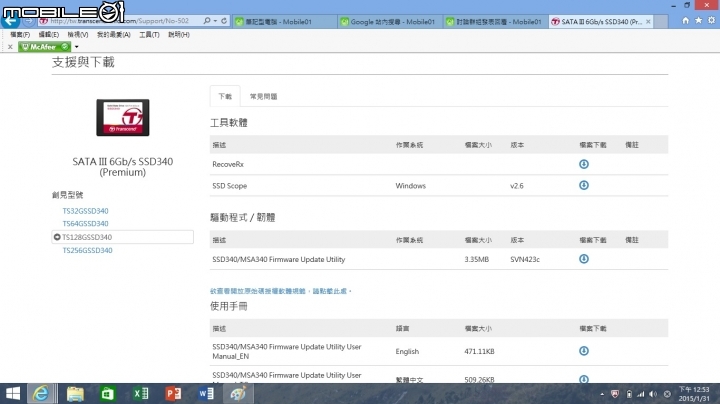Viewport: 720px width, 404px height.
Task: Open Paint from the taskbar
Action: click(x=238, y=393)
